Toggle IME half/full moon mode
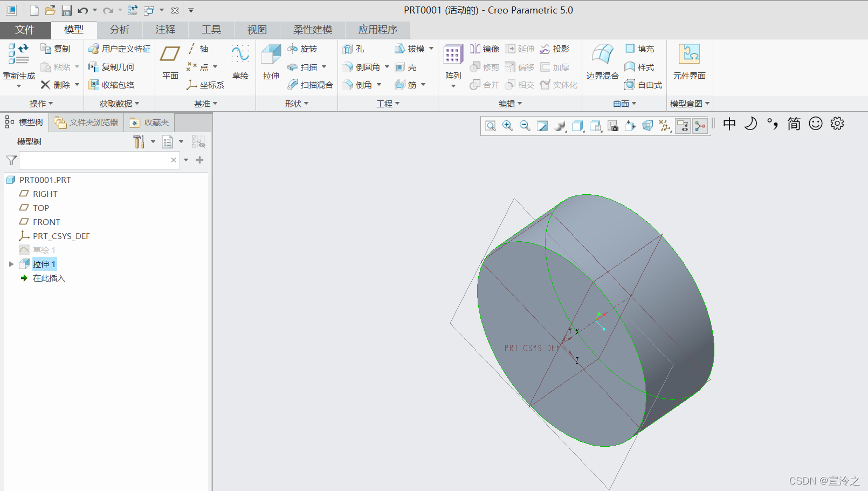 pyautogui.click(x=751, y=124)
